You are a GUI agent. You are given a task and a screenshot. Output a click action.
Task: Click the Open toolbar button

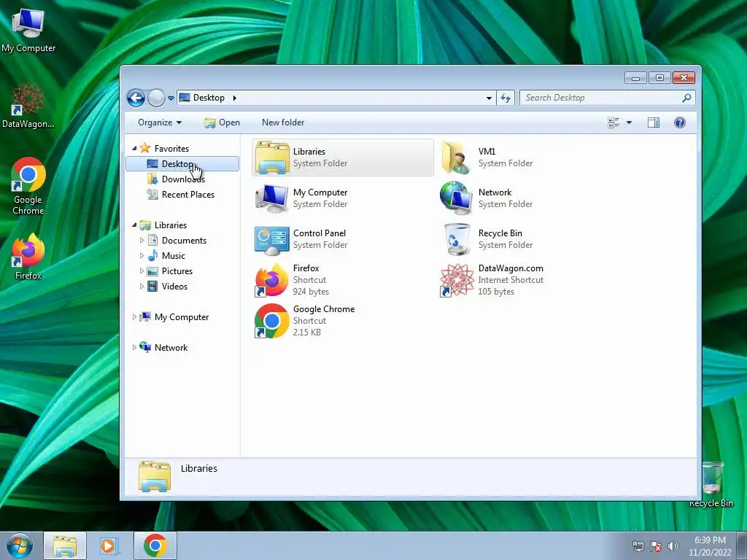(222, 122)
